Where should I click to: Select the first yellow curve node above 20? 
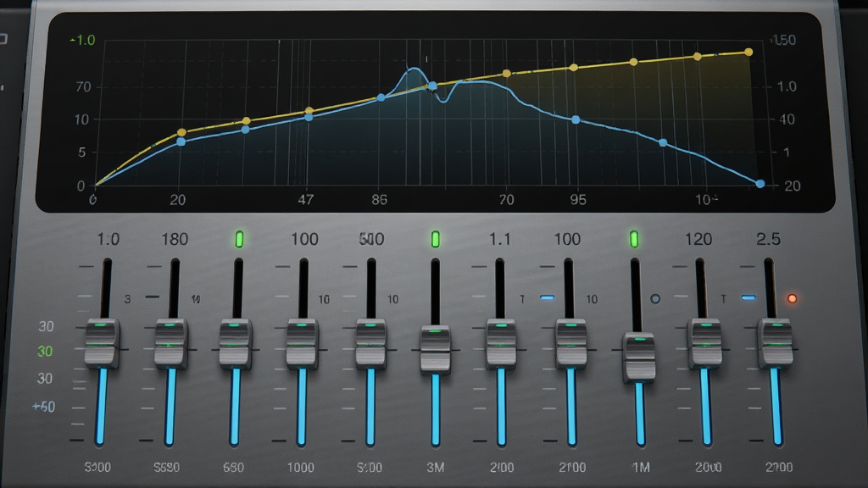[x=181, y=133]
